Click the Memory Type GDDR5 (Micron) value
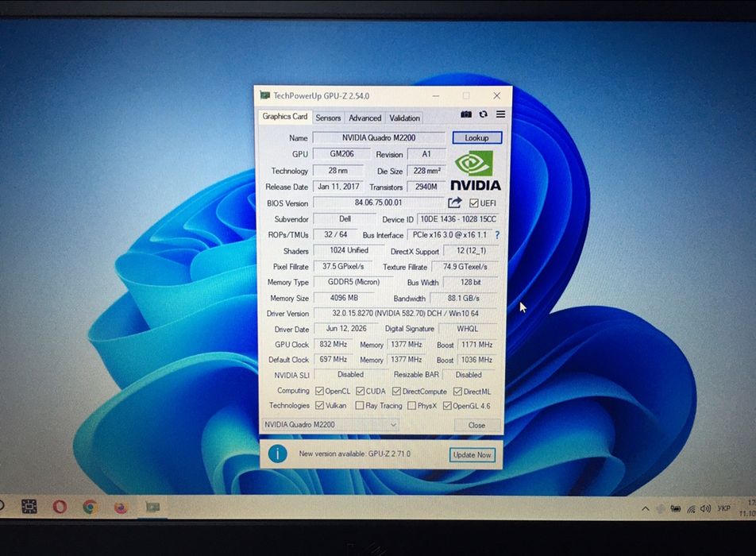 (x=353, y=282)
